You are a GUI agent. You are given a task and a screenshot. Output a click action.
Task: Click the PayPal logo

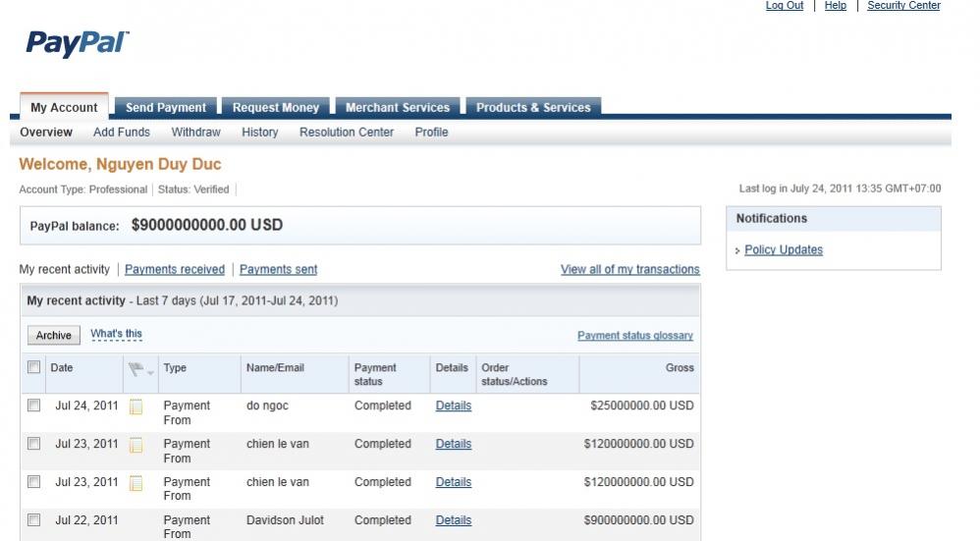(78, 44)
